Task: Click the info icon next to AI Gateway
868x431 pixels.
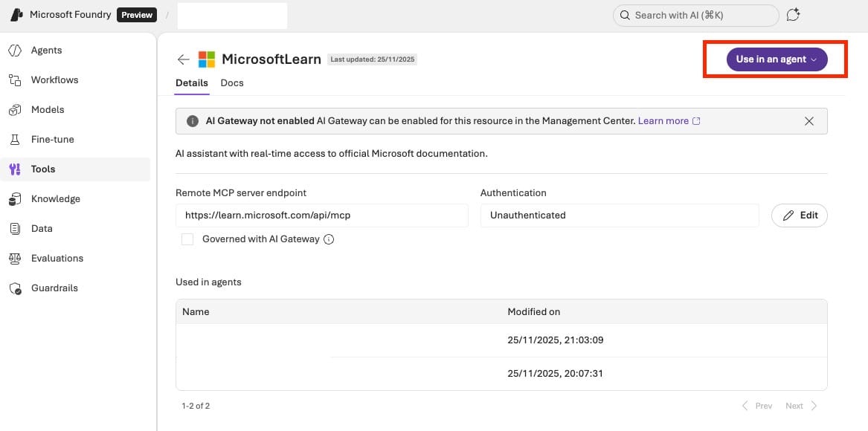Action: 329,239
